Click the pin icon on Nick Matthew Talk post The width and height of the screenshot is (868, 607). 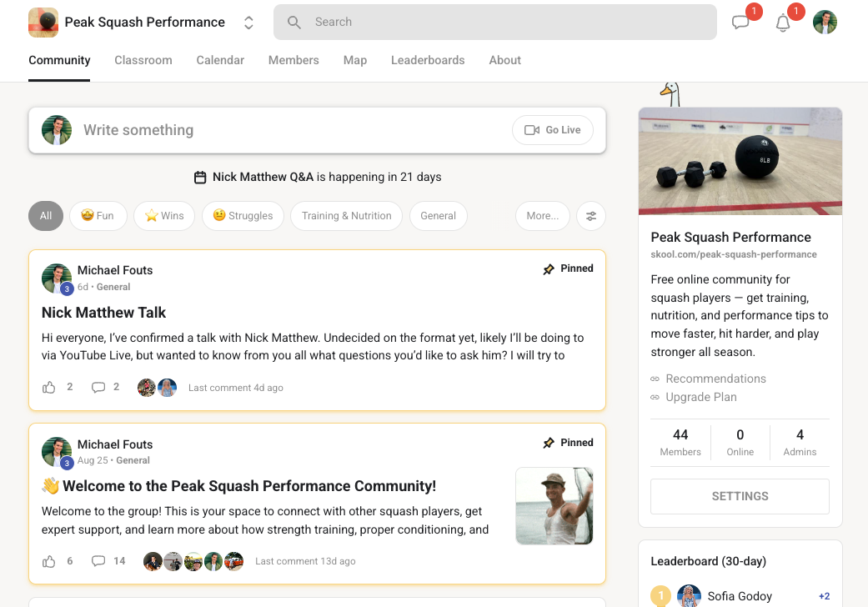click(x=549, y=269)
